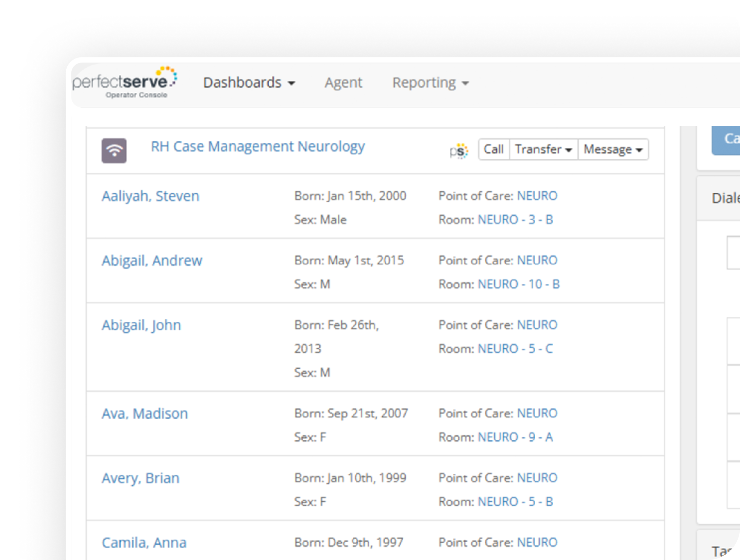Select room NEURO - 5 - B
The width and height of the screenshot is (740, 560).
click(516, 502)
